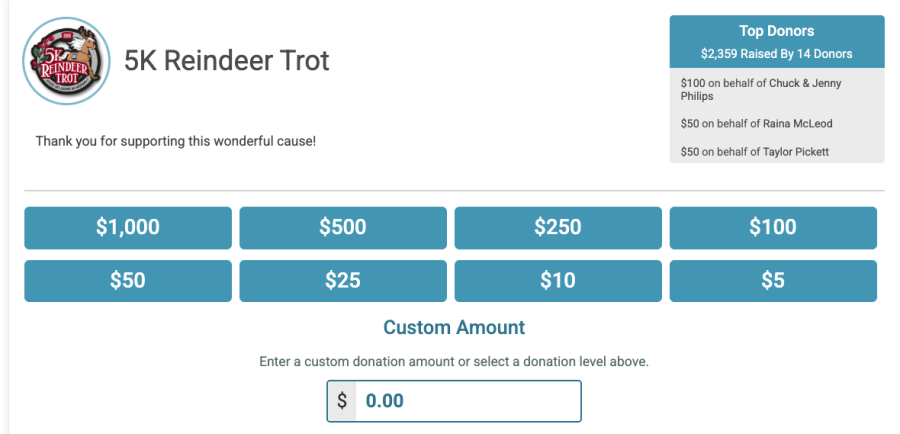The height and width of the screenshot is (434, 900).
Task: Select the $1,000 donation level
Action: coord(128,228)
